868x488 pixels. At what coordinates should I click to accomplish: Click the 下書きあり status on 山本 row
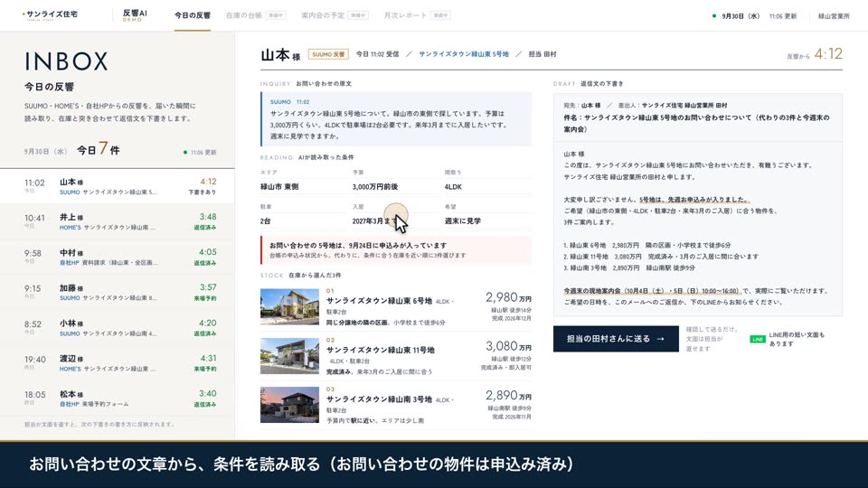[202, 192]
